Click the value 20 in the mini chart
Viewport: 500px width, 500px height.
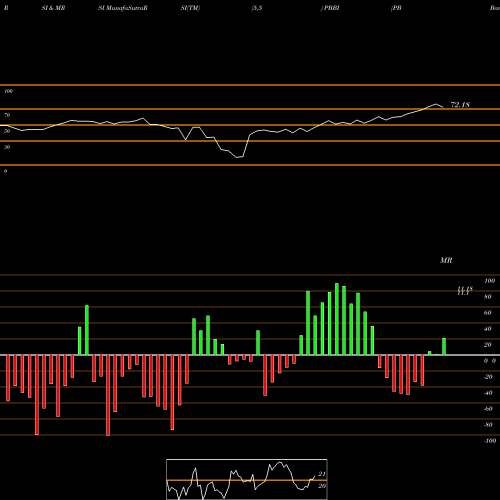(322, 486)
